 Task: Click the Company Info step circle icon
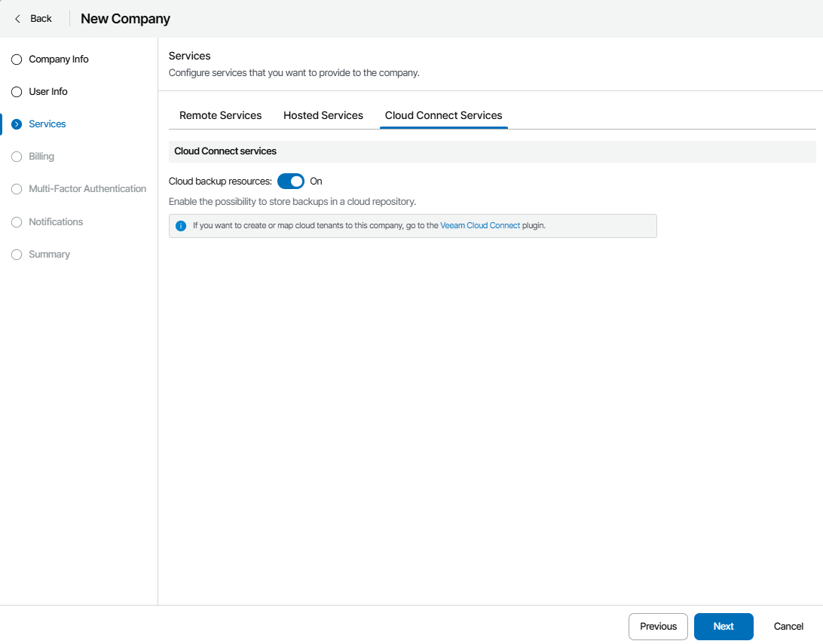click(17, 60)
